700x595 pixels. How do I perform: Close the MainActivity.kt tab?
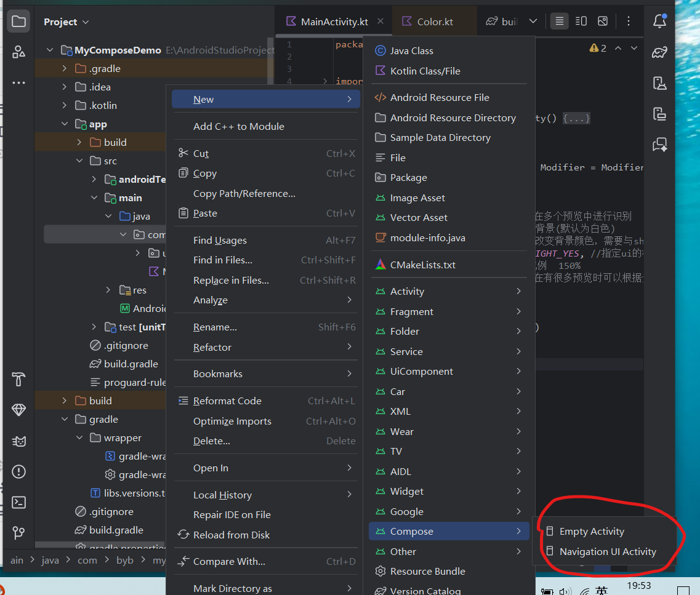pos(380,21)
